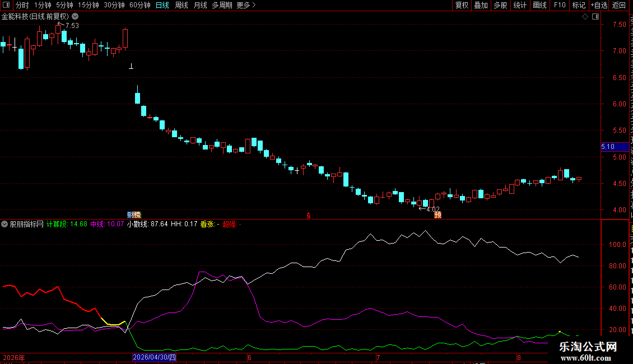The height and width of the screenshot is (364, 633).
Task: Click the 标记 mark button
Action: pos(579,5)
